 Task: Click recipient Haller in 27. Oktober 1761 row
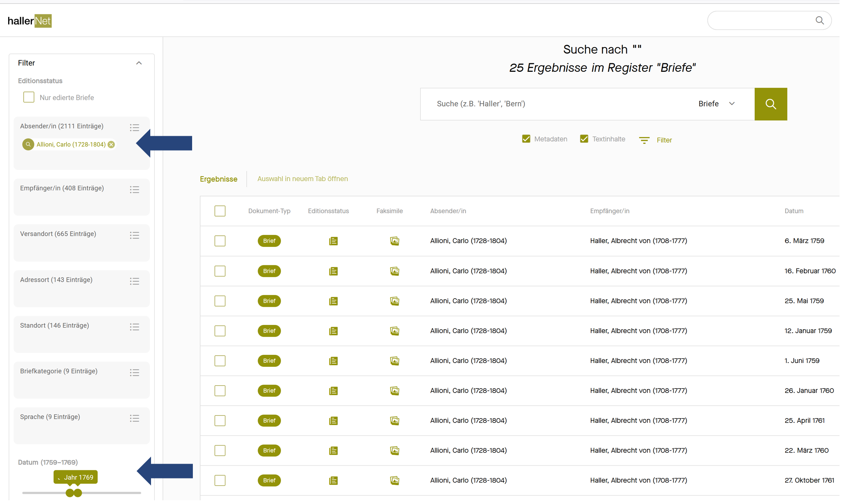(x=639, y=481)
